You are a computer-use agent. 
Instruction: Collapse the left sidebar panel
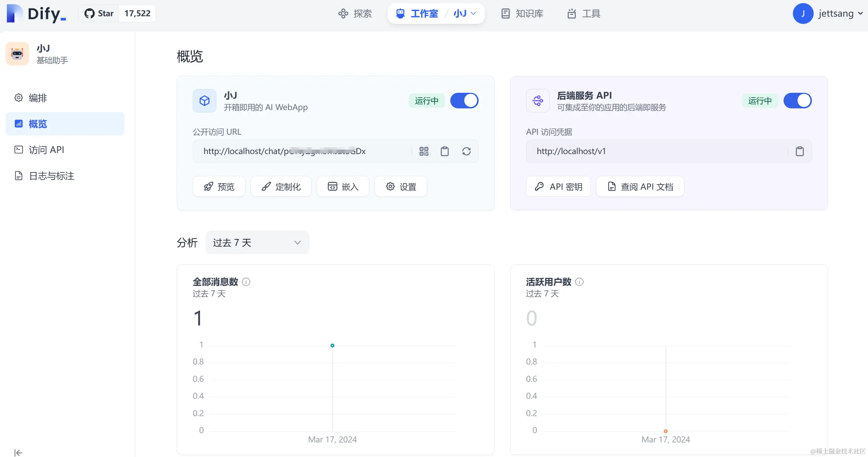(18, 452)
